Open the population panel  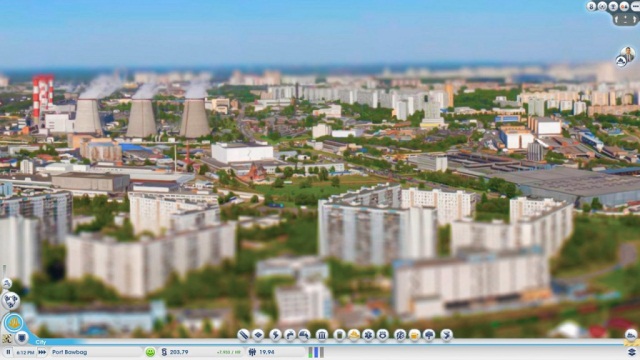pos(276,352)
